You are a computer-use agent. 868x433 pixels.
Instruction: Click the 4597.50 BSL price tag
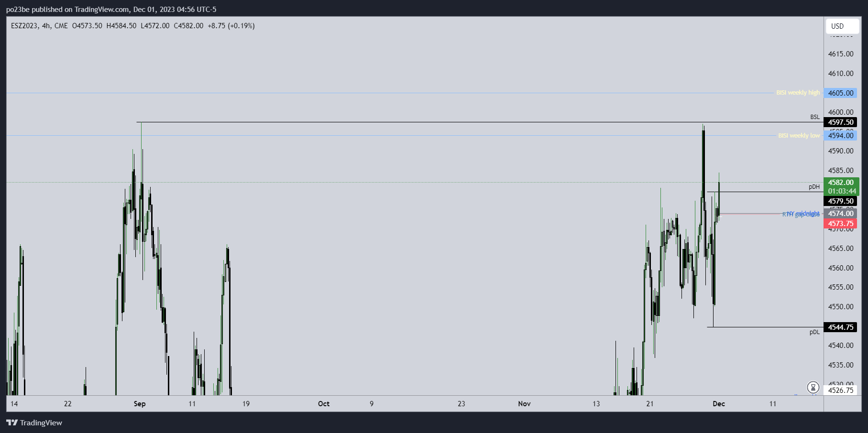coord(840,122)
